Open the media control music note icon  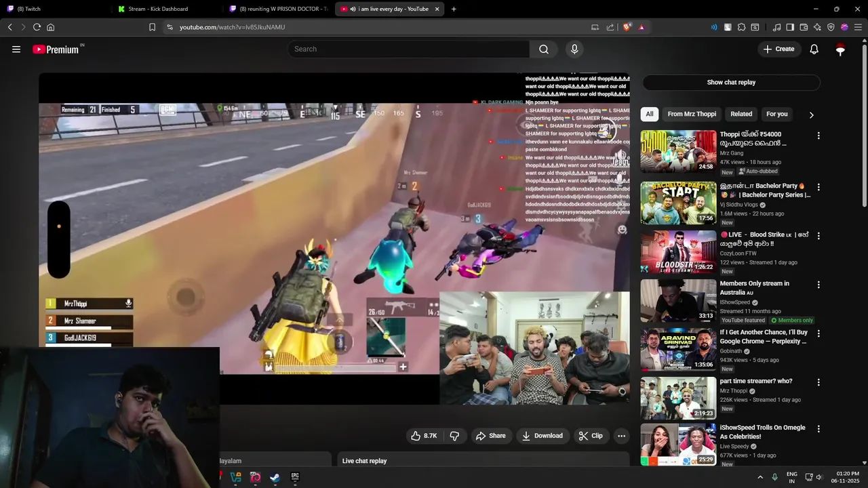coord(776,27)
